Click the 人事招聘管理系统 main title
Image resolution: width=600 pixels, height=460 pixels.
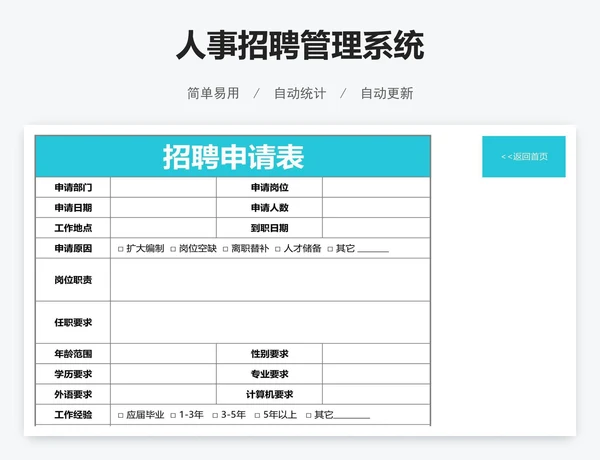300,46
